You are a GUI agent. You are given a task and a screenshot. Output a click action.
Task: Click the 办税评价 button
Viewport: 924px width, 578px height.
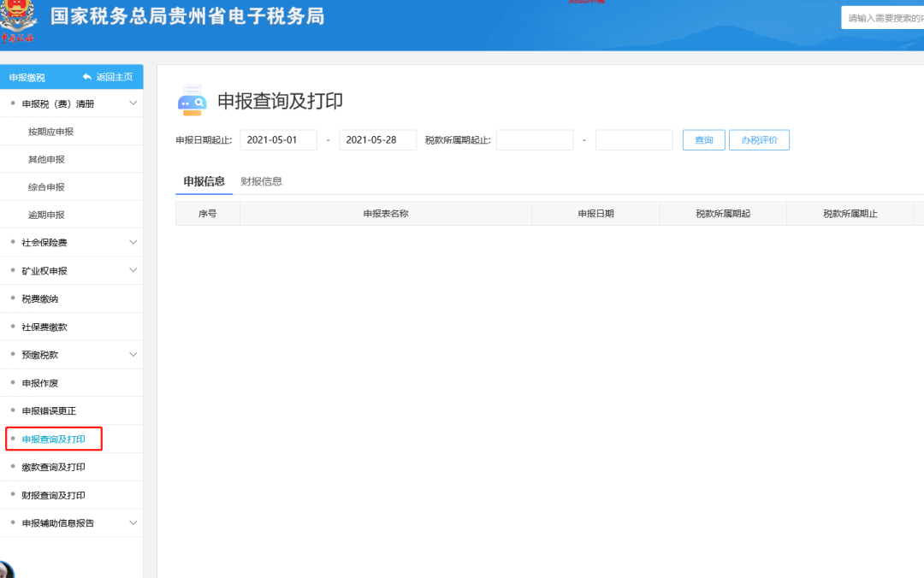[x=759, y=139]
